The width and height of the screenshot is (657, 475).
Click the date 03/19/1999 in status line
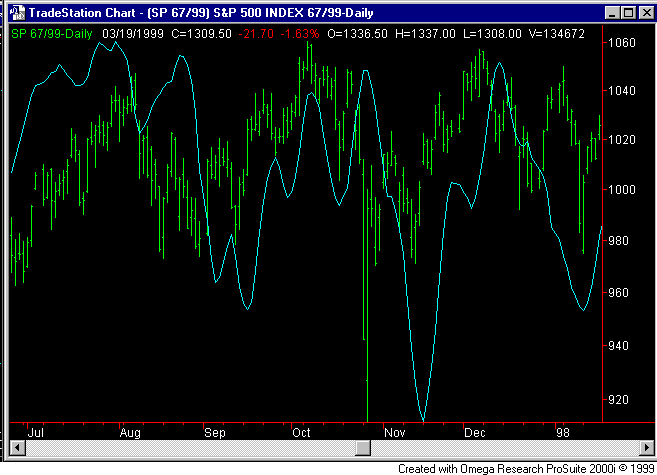(x=133, y=34)
